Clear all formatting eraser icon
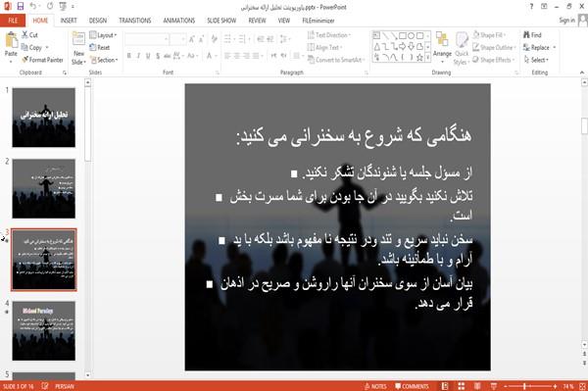The image size is (588, 391). (x=214, y=39)
